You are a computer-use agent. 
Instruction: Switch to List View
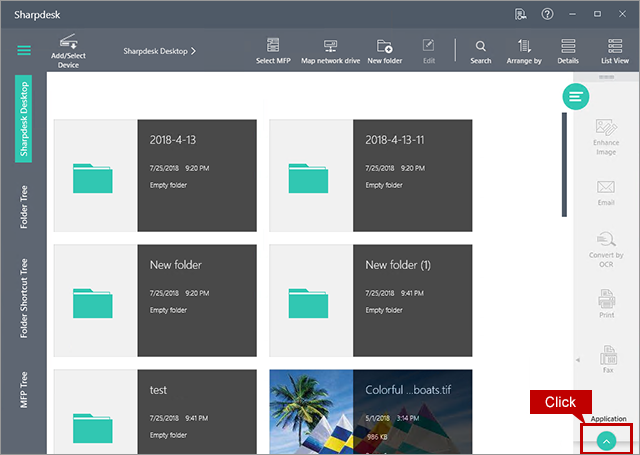click(614, 46)
